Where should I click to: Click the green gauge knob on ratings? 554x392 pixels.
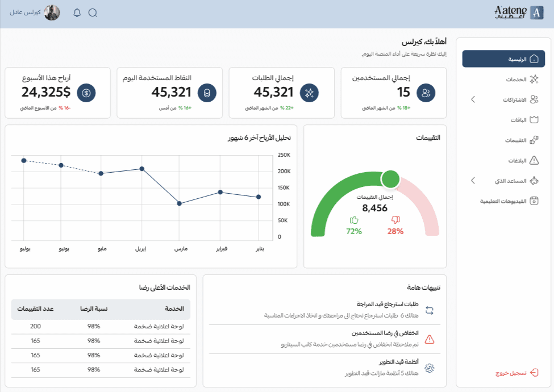[390, 179]
